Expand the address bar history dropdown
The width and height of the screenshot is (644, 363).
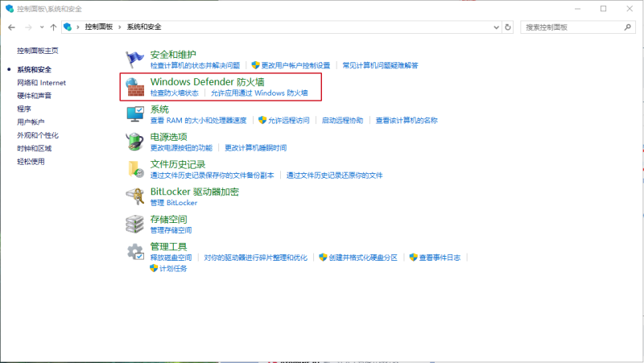pos(496,27)
